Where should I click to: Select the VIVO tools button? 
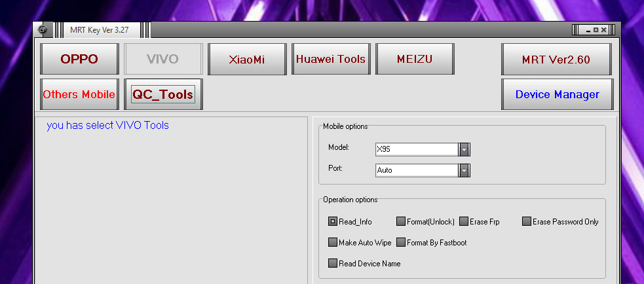(x=163, y=59)
